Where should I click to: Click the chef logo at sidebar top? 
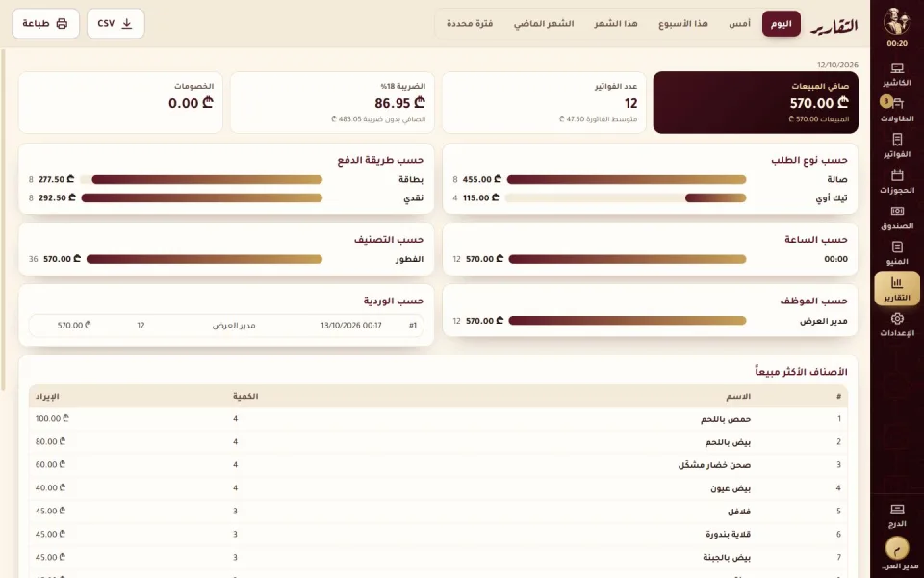(897, 22)
